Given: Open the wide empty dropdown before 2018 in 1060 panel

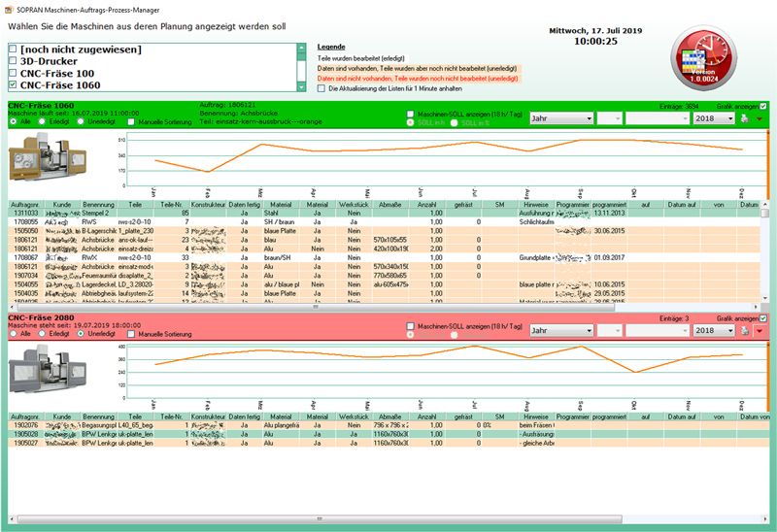Looking at the screenshot, I should (658, 118).
